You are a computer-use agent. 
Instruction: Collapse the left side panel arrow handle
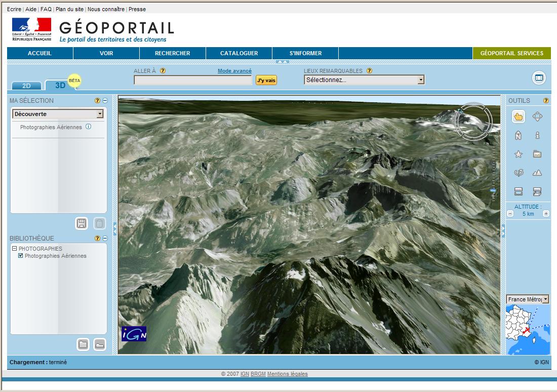pos(115,229)
